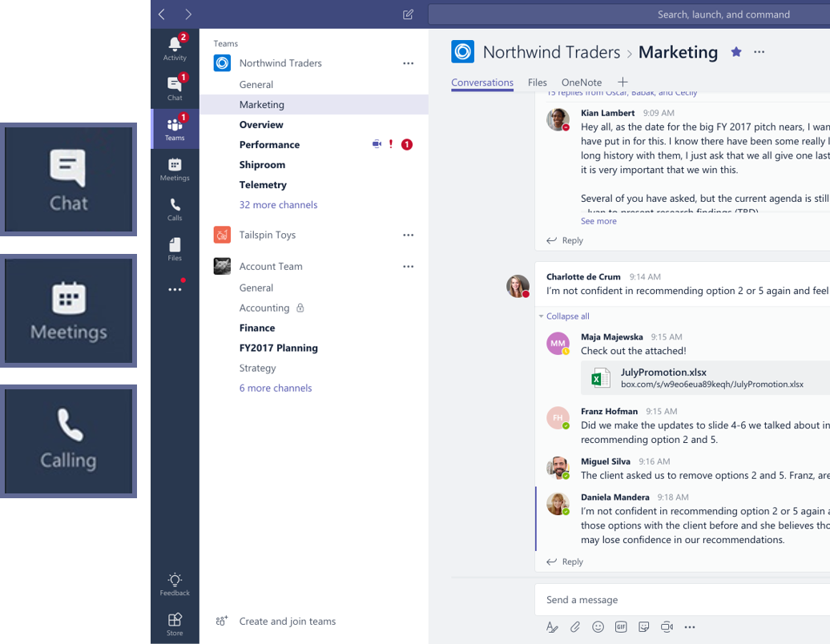Open more apps ellipsis in app bar
830x644 pixels.
tap(175, 289)
